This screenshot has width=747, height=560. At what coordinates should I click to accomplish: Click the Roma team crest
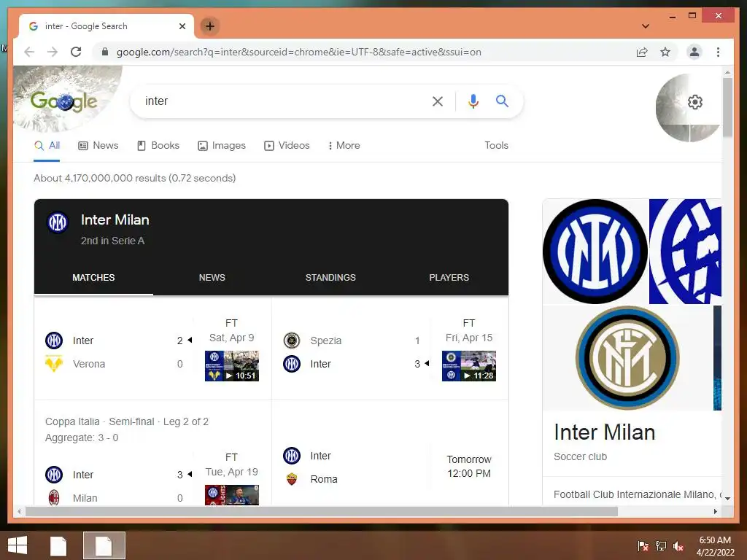pyautogui.click(x=292, y=478)
